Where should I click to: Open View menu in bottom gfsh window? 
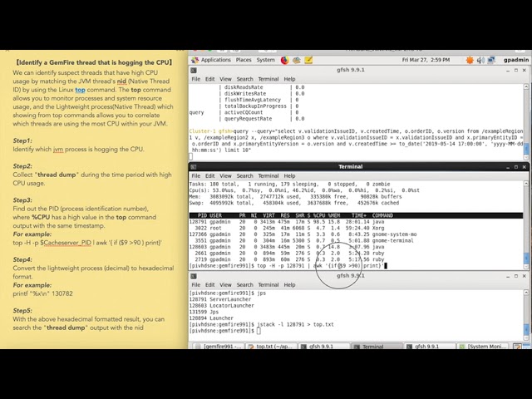225,284
